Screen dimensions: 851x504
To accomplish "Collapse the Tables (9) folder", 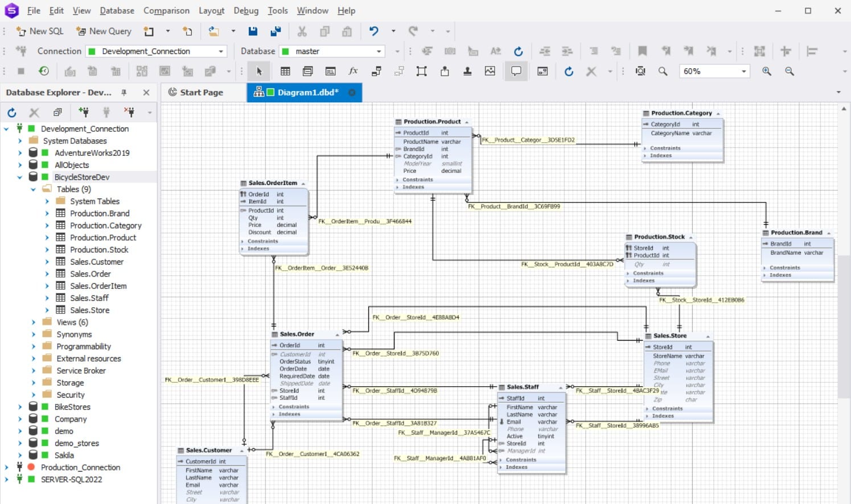I will pyautogui.click(x=34, y=189).
